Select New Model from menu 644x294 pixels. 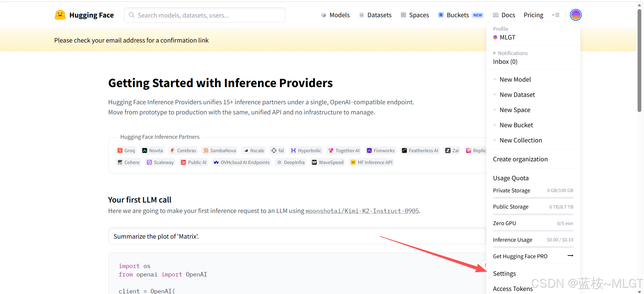click(x=515, y=80)
